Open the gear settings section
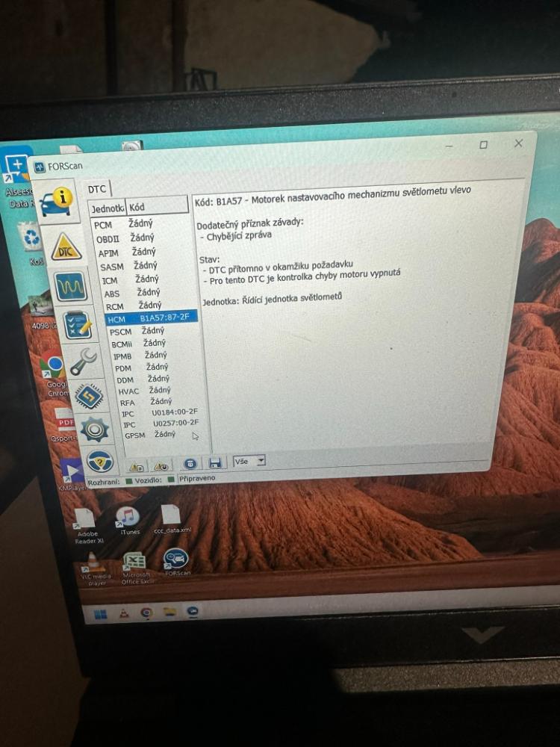560x747 pixels. pyautogui.click(x=95, y=429)
